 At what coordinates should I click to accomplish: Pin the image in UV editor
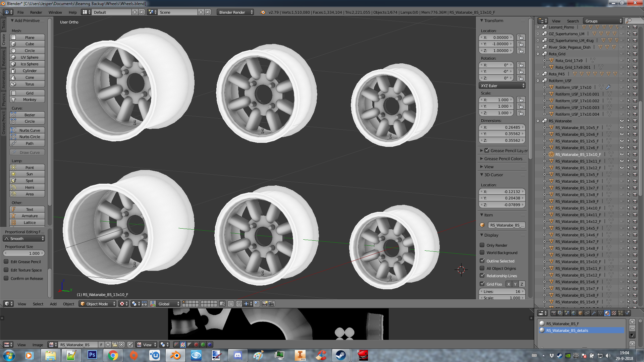130,345
